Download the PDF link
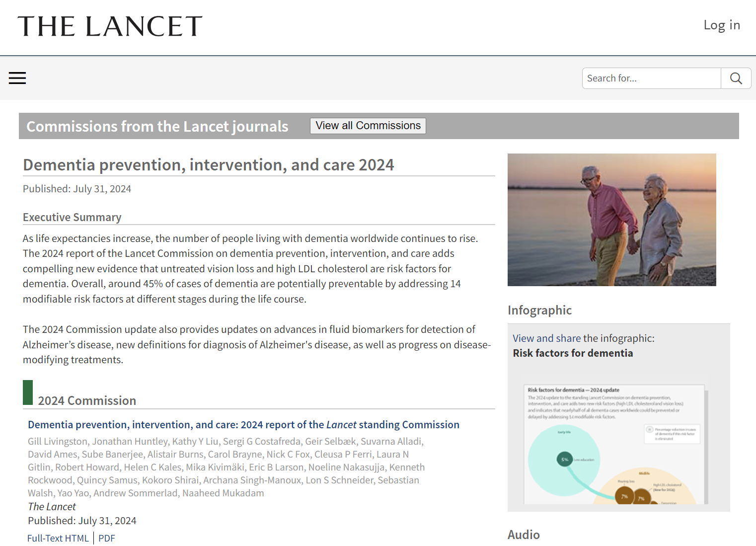 coord(107,538)
